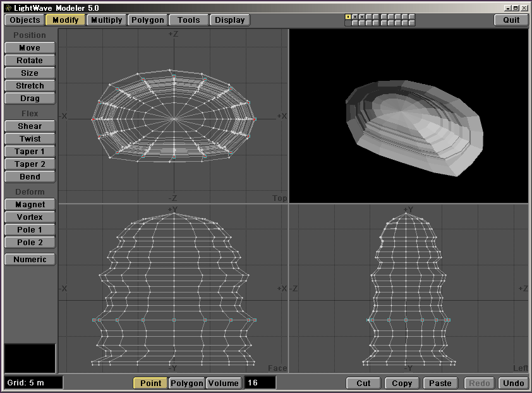The width and height of the screenshot is (532, 393).
Task: Switch to the Multiply tab
Action: 106,20
